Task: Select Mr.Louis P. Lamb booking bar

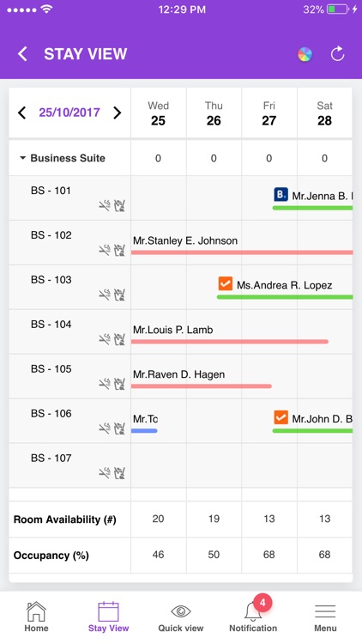Action: click(229, 341)
